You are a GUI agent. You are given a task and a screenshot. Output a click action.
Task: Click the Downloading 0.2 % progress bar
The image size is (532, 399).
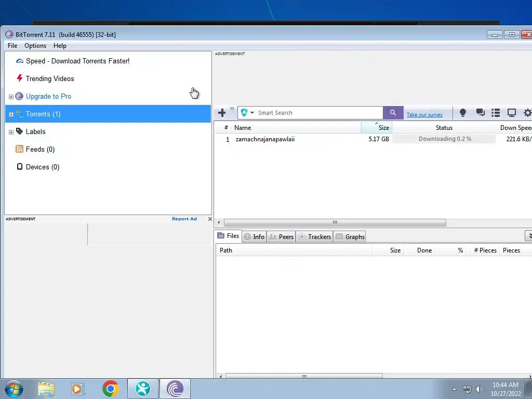tap(444, 139)
